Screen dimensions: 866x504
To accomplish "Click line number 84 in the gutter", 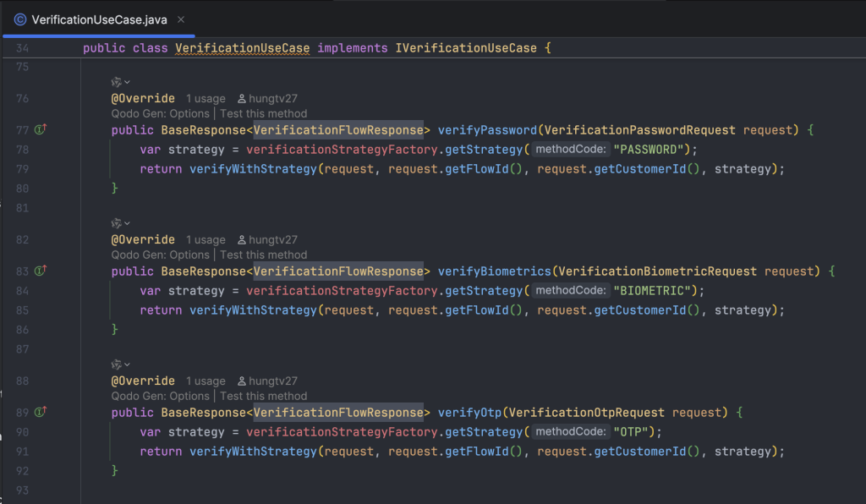I will 22,291.
